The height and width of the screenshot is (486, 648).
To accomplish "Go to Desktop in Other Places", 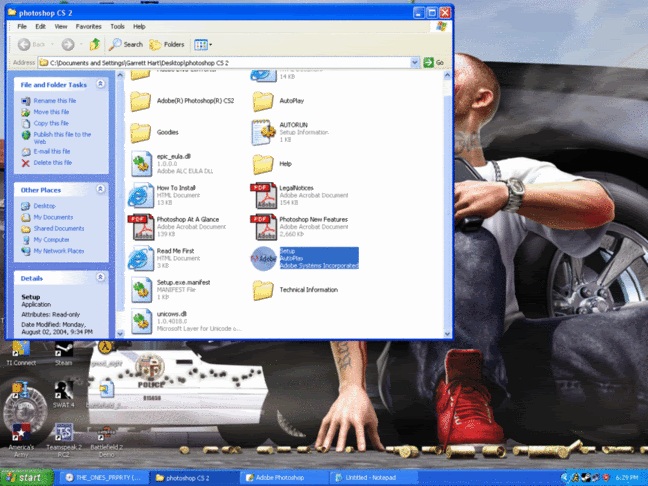I will [x=44, y=206].
